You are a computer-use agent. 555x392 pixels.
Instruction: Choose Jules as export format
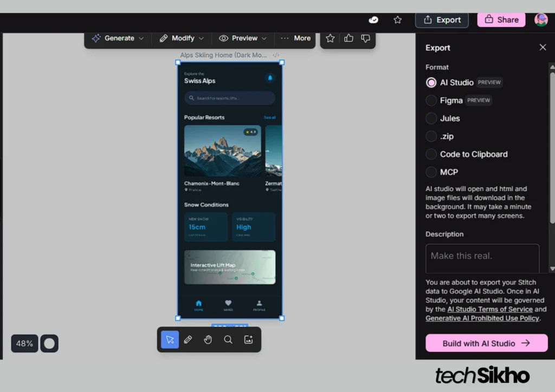point(431,118)
